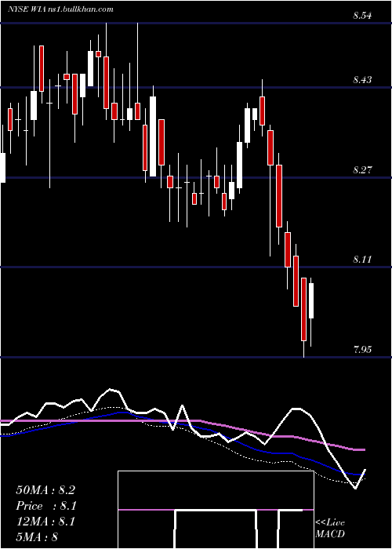
Task: Click the 8.11 price level label
Action: 362,260
